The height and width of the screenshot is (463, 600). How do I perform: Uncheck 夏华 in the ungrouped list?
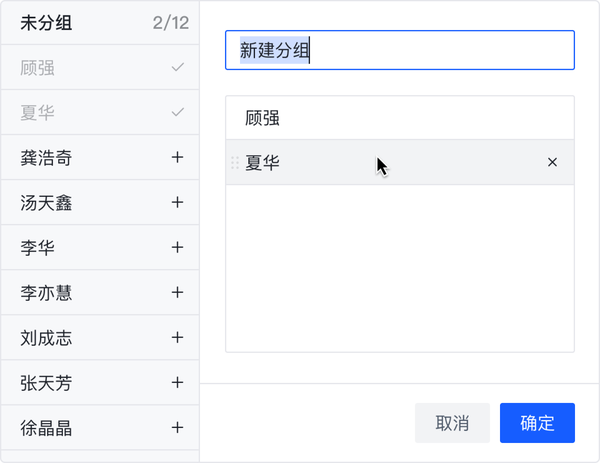[178, 112]
